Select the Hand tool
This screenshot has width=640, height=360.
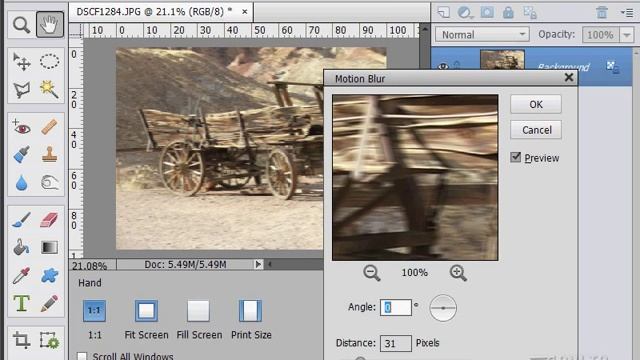(x=49, y=25)
